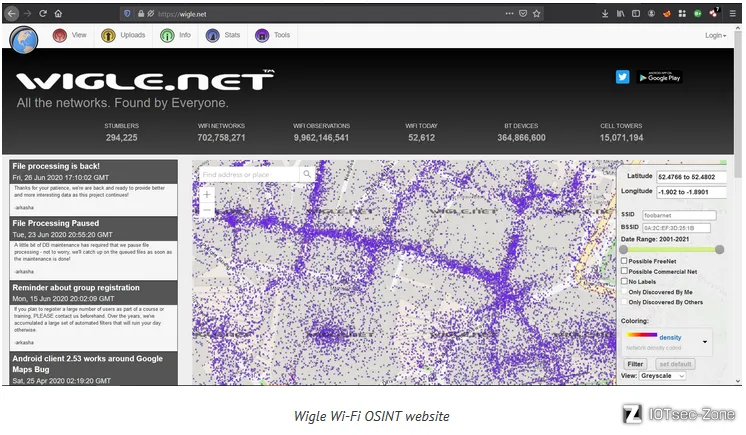Click the blue Stats menu icon
The image size is (746, 435).
[212, 35]
